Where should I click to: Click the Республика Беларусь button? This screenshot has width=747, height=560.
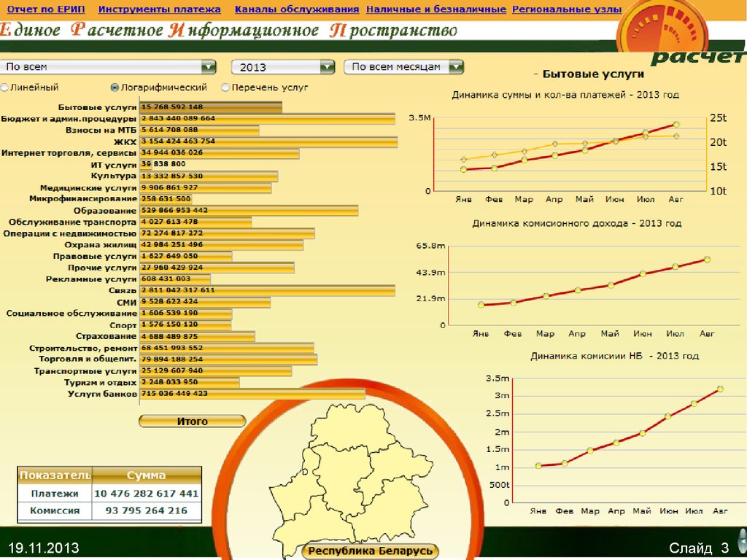pyautogui.click(x=370, y=551)
